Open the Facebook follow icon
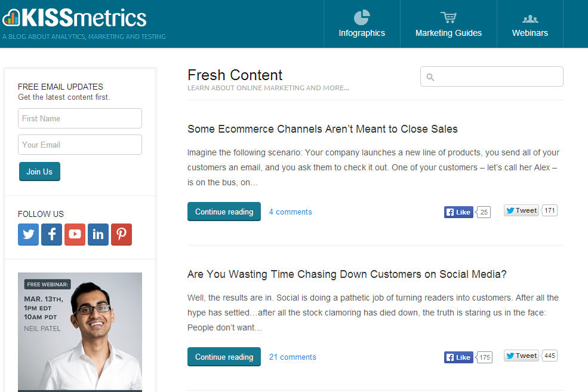 pos(52,234)
